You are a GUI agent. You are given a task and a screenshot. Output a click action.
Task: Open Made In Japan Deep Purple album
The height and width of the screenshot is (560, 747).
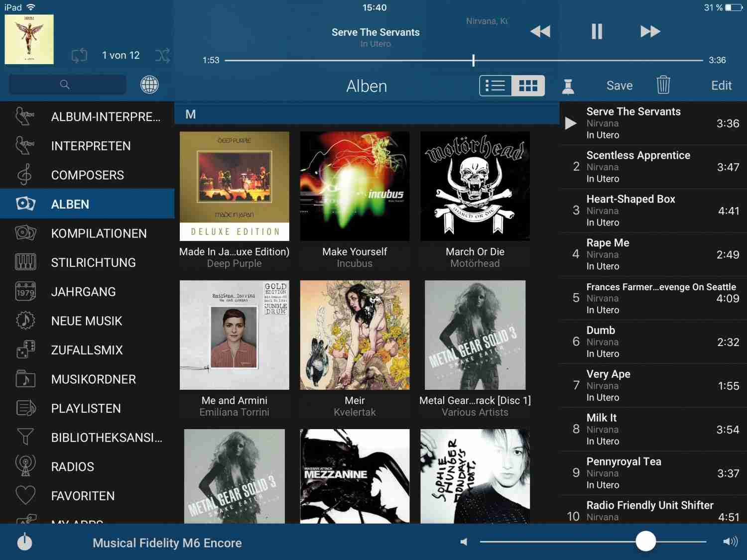click(x=234, y=186)
